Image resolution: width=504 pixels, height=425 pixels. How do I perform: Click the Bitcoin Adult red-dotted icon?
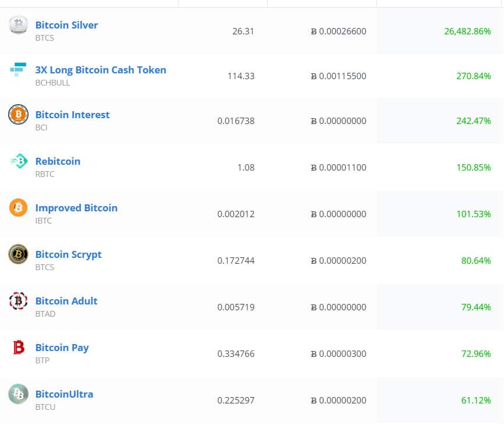point(18,301)
